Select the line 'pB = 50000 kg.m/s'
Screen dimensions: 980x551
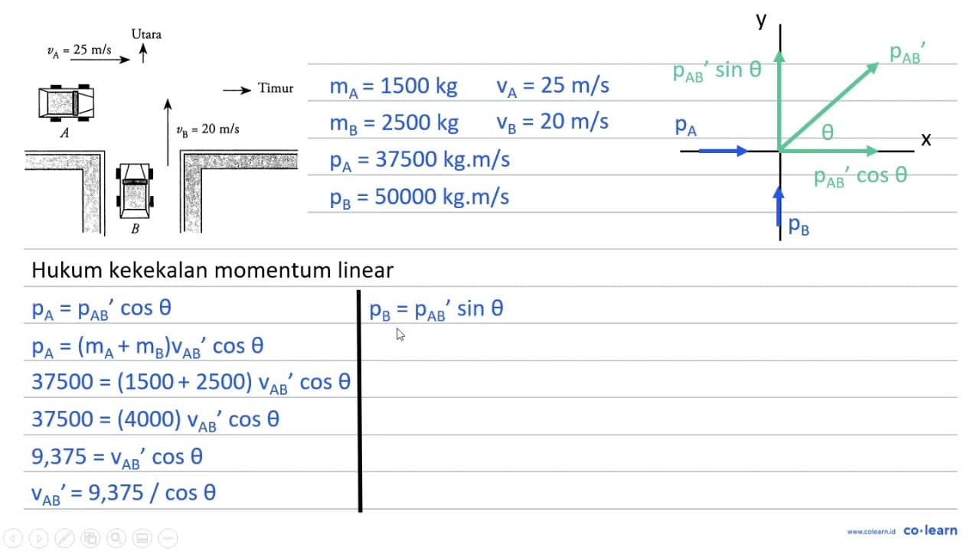tap(420, 197)
